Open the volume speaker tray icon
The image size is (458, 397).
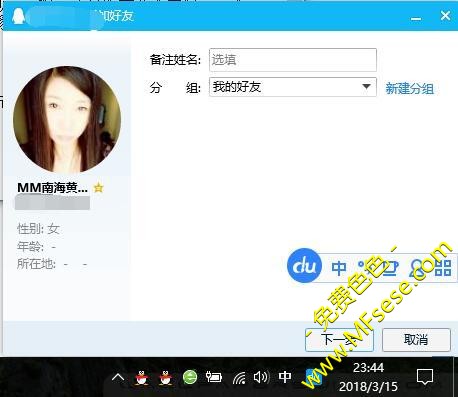(x=261, y=378)
